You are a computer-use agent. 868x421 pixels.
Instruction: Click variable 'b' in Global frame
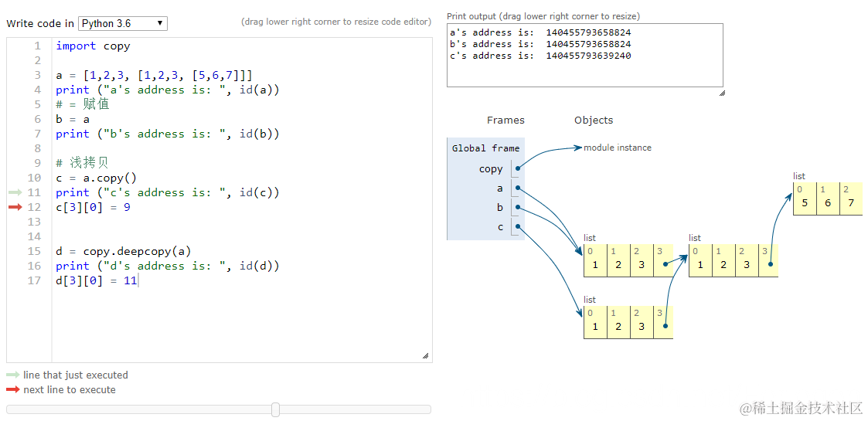500,208
